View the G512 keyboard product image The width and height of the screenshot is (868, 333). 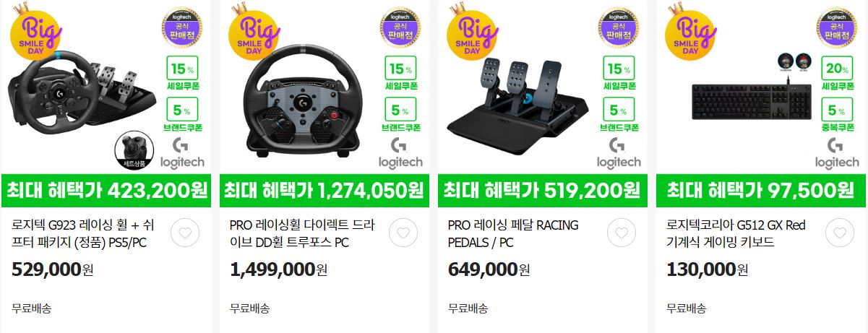[760, 87]
